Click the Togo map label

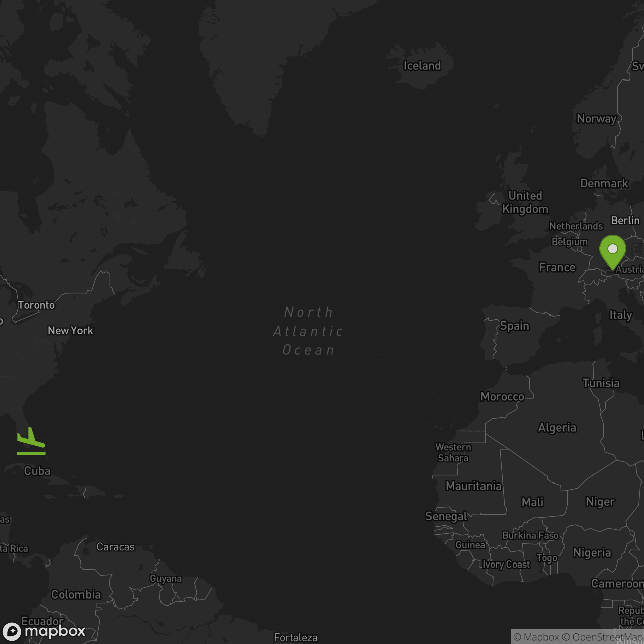tap(547, 558)
